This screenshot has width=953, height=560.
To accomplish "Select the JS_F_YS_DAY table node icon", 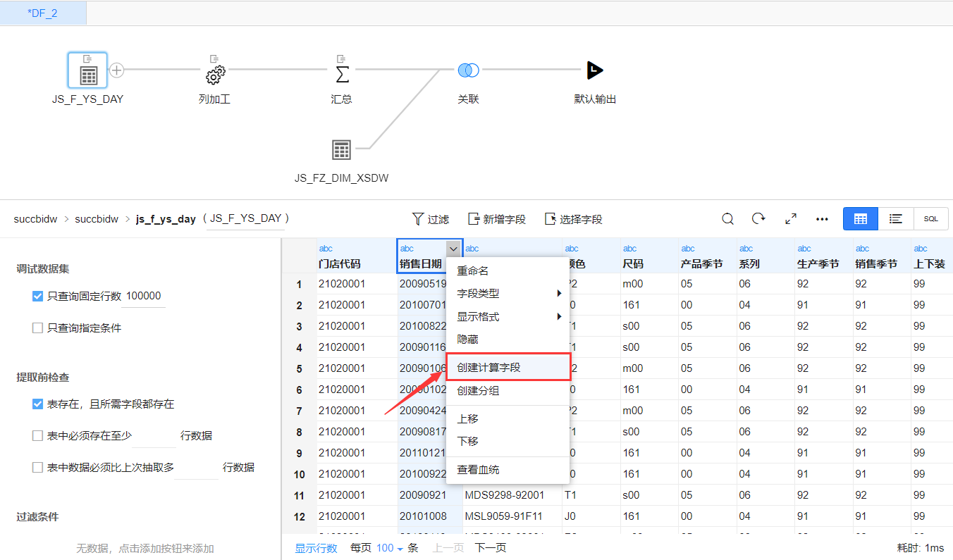I will point(87,70).
